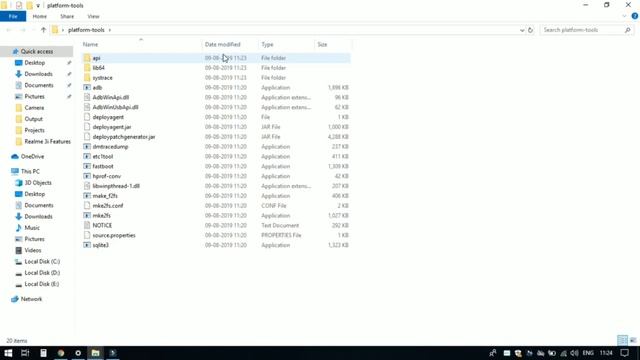Select the NOTICE text document icon
Screen dimensions: 640x360
(x=87, y=225)
